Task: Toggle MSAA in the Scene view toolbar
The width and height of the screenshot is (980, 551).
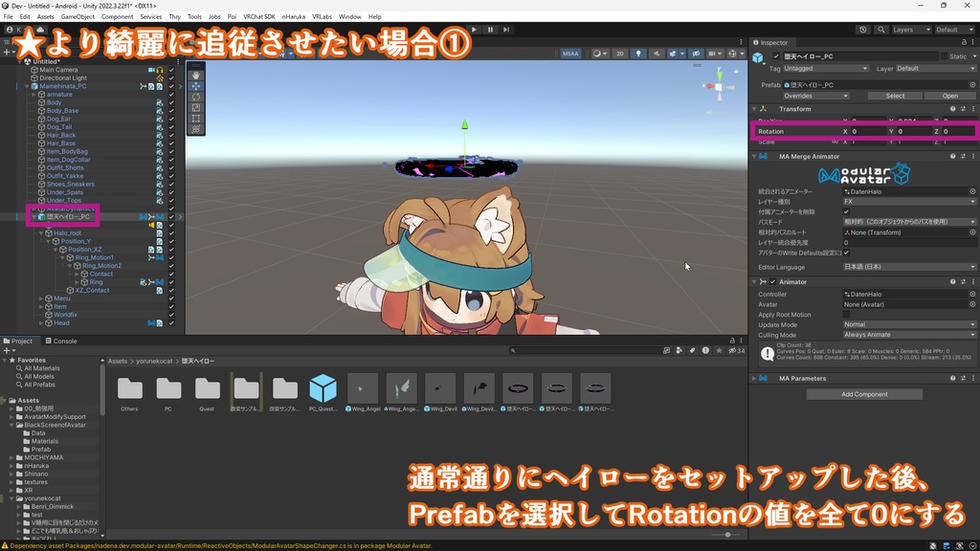Action: pyautogui.click(x=570, y=54)
